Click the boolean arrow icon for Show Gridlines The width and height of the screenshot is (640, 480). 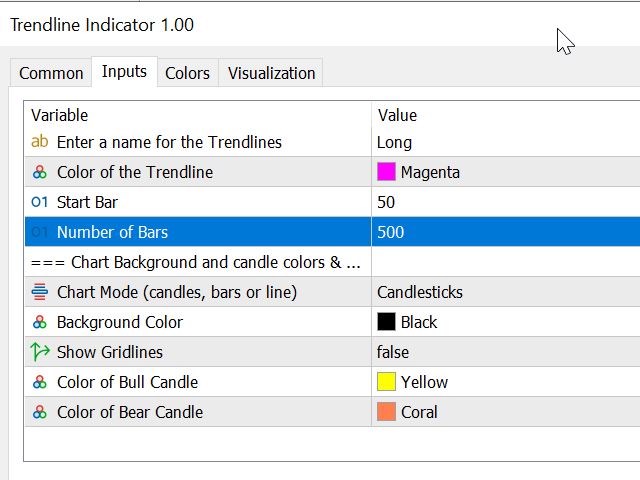point(40,352)
